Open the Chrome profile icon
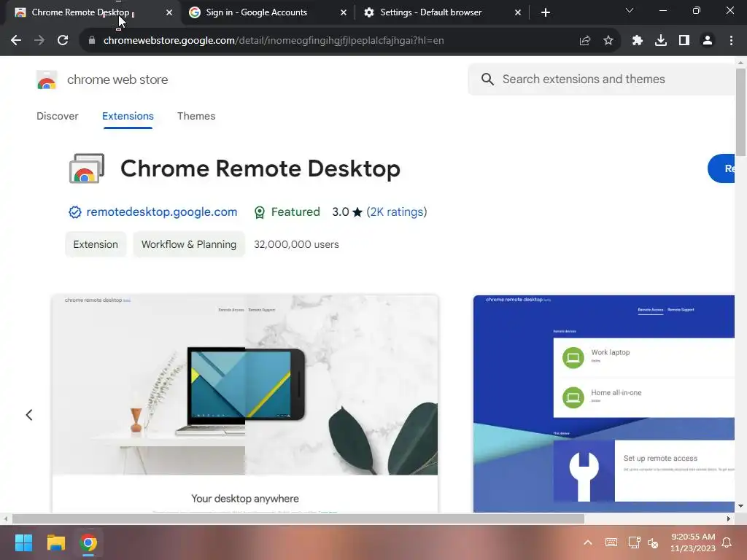The height and width of the screenshot is (560, 747). [x=708, y=41]
